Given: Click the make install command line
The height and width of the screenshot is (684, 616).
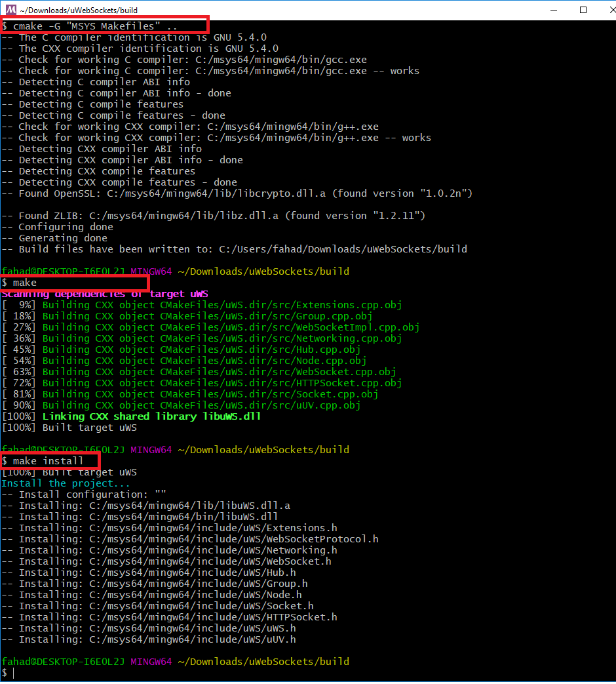Looking at the screenshot, I should [43, 461].
